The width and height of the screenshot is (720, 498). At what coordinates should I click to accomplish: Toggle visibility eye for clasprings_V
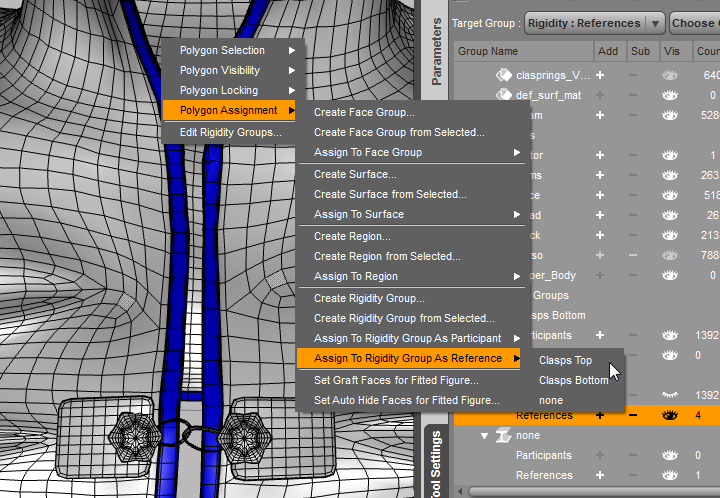tap(671, 75)
